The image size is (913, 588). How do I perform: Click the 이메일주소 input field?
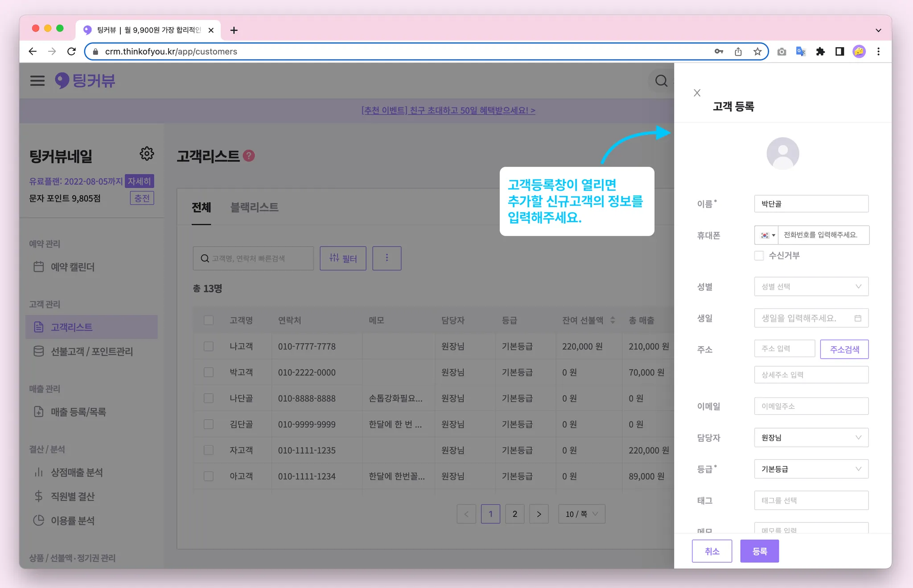[811, 406]
